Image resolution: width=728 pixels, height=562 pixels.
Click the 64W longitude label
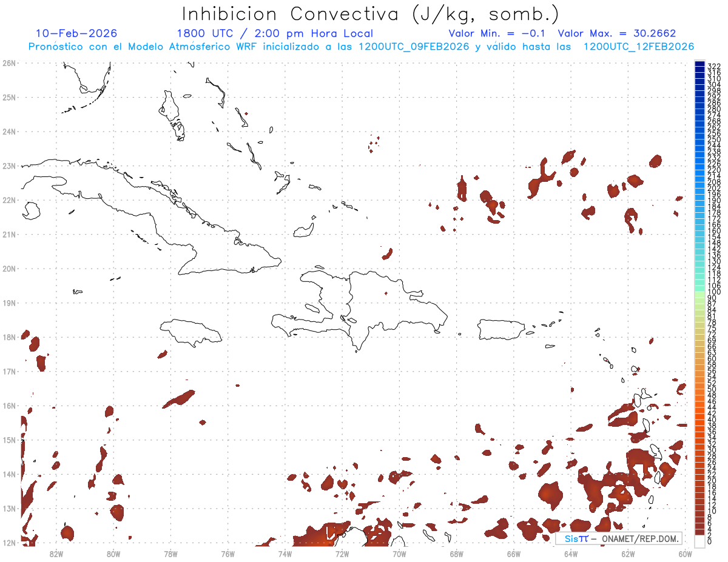click(571, 554)
